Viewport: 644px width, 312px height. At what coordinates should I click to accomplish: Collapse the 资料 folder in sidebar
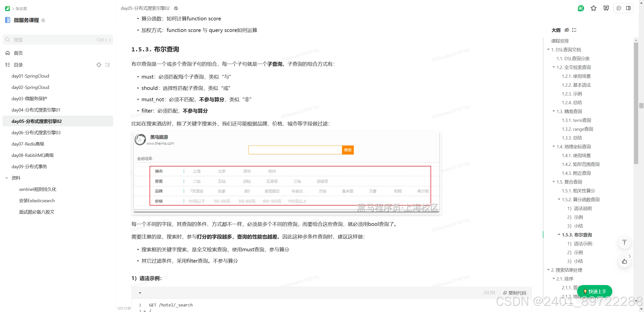point(7,178)
